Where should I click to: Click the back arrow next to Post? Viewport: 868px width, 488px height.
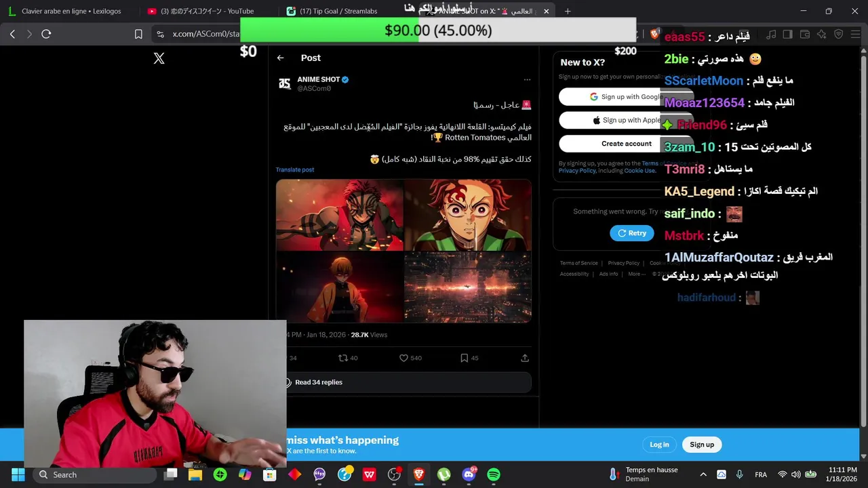pyautogui.click(x=280, y=58)
